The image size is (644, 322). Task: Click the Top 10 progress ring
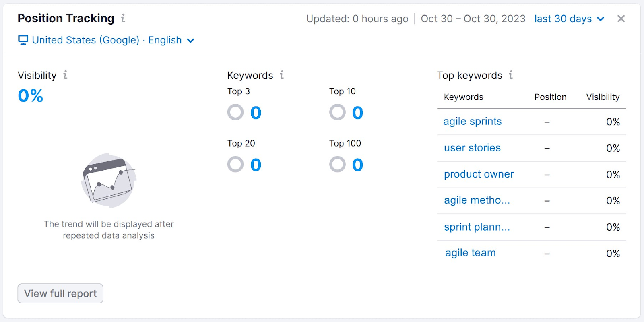337,112
